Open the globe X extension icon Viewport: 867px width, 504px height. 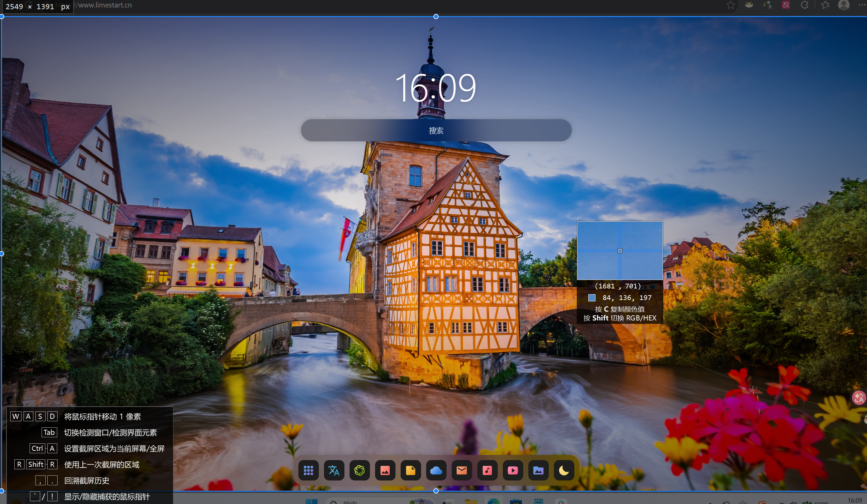[x=768, y=5]
